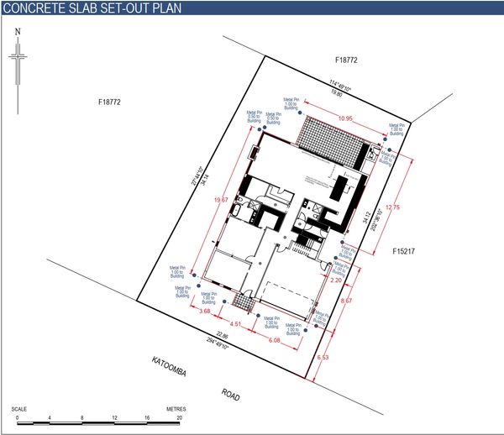Click the red 8.67 dimension
Viewport: 504px width, 435px height.
(346, 301)
